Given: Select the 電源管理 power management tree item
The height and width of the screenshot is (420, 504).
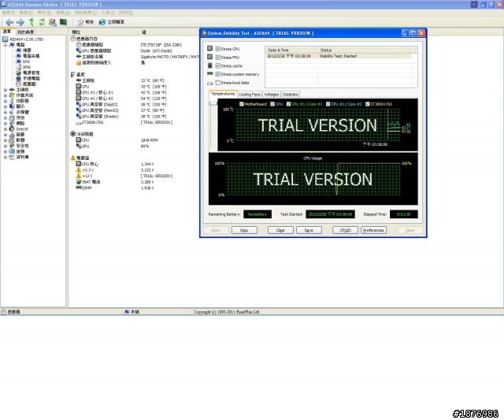Looking at the screenshot, I should [31, 72].
